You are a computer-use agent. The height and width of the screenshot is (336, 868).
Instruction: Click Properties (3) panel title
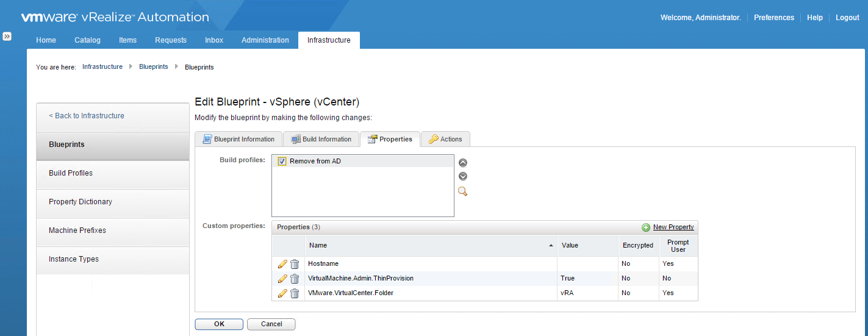click(x=299, y=227)
